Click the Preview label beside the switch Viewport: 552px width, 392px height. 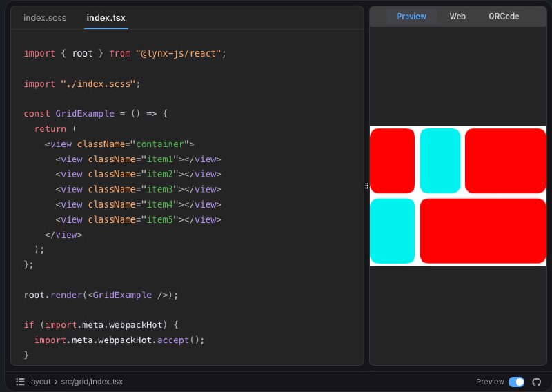coord(490,382)
